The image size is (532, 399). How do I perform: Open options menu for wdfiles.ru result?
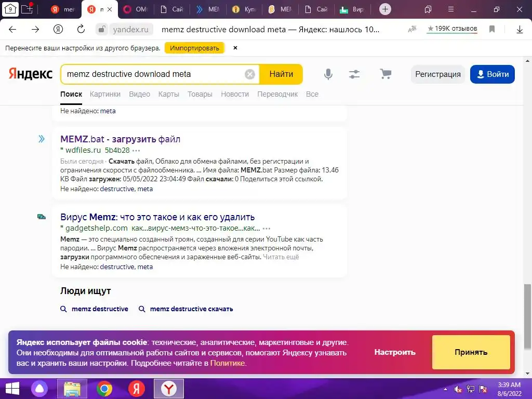pyautogui.click(x=136, y=150)
